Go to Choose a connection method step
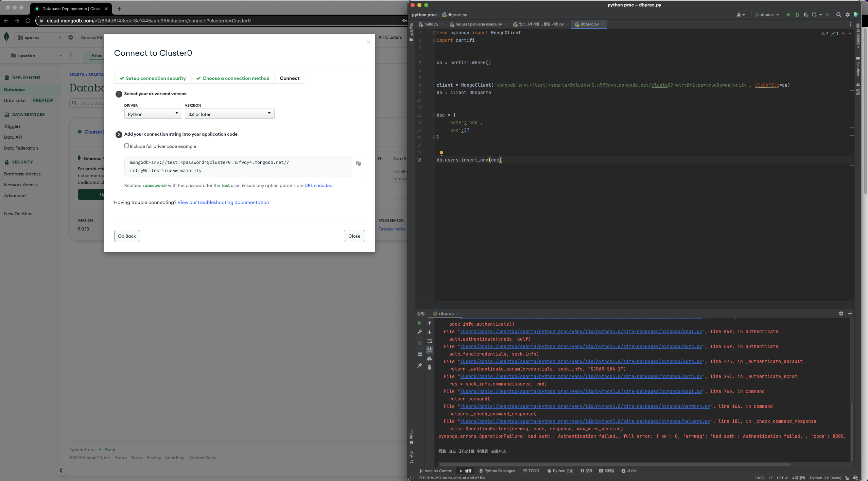868x481 pixels. [233, 78]
